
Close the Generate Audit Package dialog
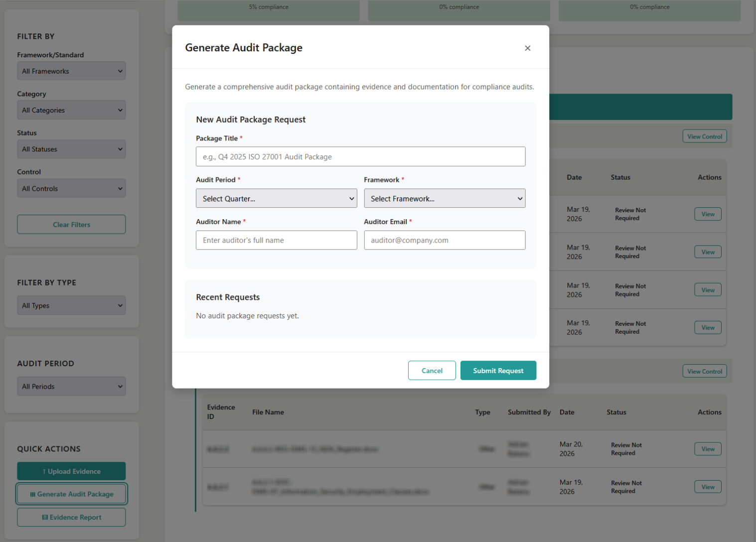click(x=527, y=48)
